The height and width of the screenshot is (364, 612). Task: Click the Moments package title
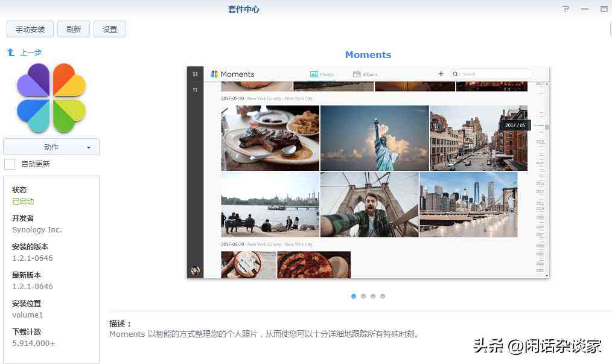[368, 55]
